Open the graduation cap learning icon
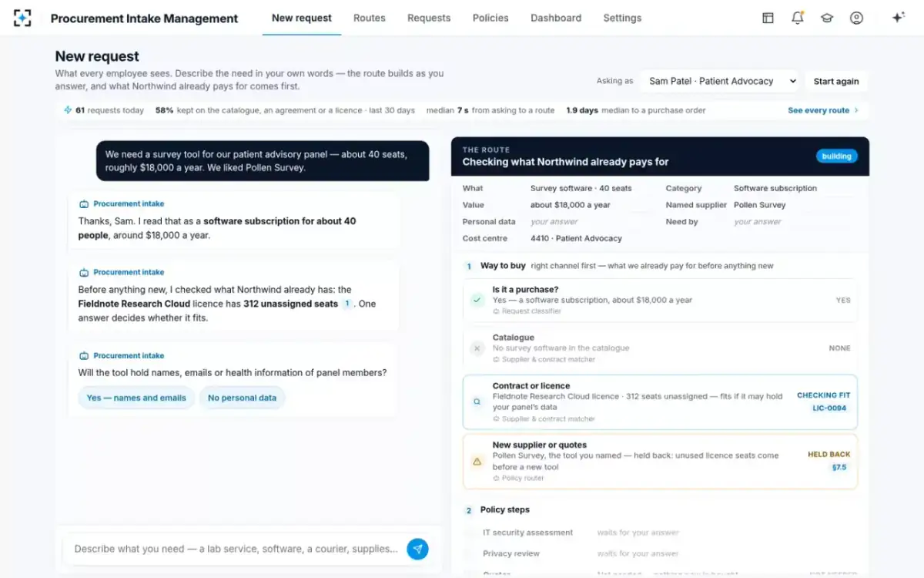 coord(827,18)
